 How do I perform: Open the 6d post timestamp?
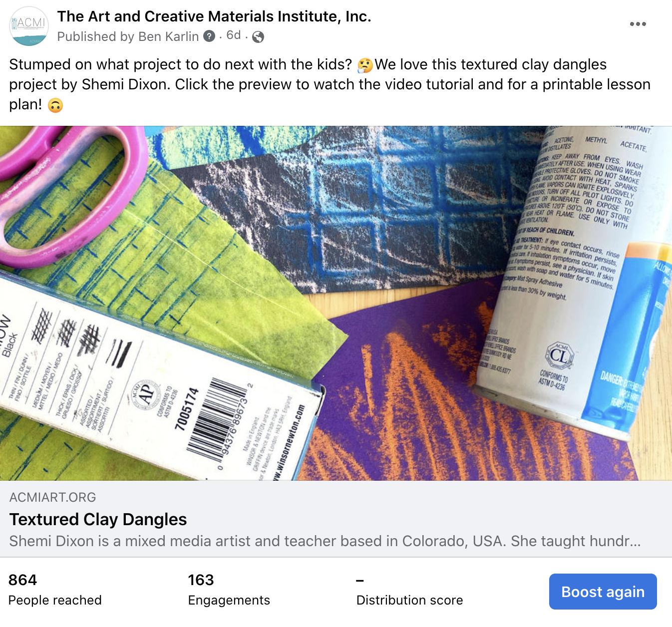pyautogui.click(x=234, y=35)
